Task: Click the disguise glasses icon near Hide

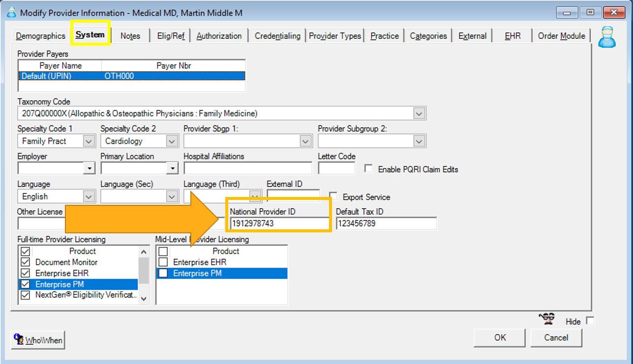Action: click(547, 319)
